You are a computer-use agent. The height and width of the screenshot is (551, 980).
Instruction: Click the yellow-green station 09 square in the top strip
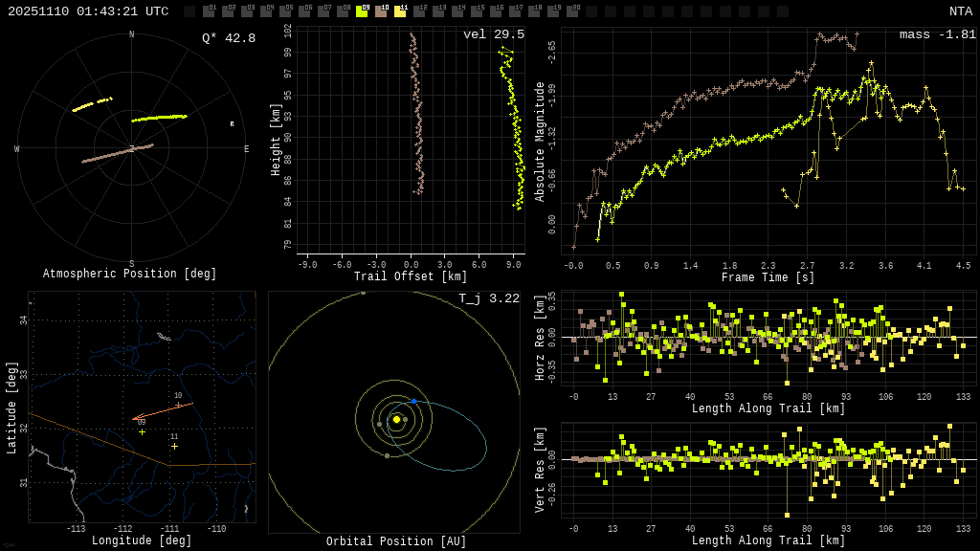(x=362, y=11)
